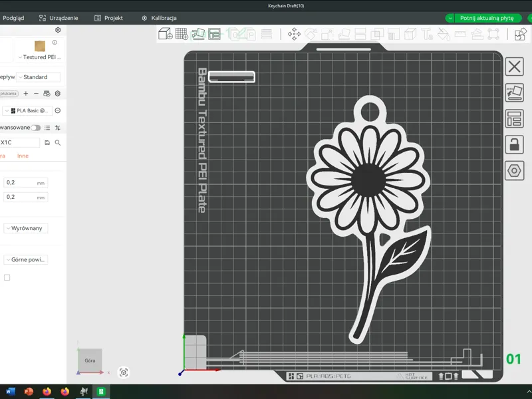Open the first Firefox taskbar icon
The width and height of the screenshot is (532, 399).
[x=47, y=392]
